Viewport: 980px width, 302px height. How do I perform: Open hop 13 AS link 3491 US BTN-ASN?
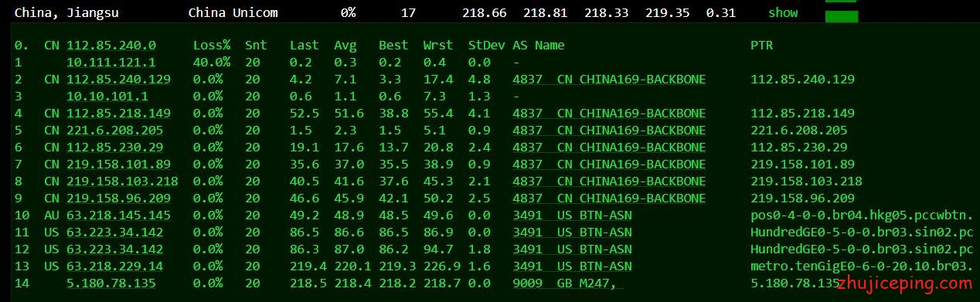(x=572, y=266)
